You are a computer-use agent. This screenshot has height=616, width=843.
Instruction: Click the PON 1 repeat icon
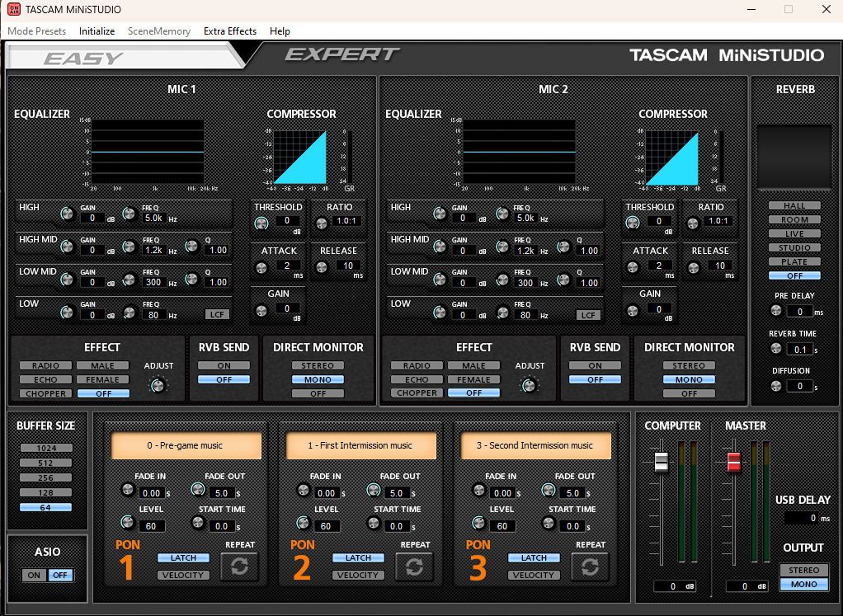tap(239, 566)
